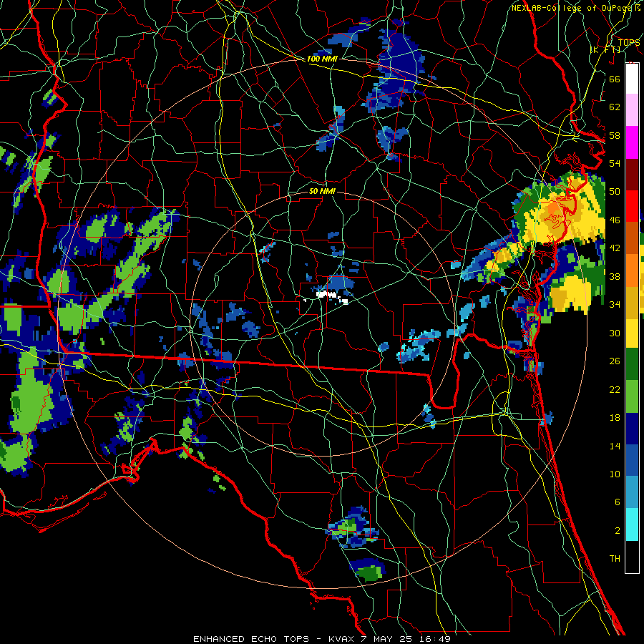Click the 66 legend value

[615, 79]
